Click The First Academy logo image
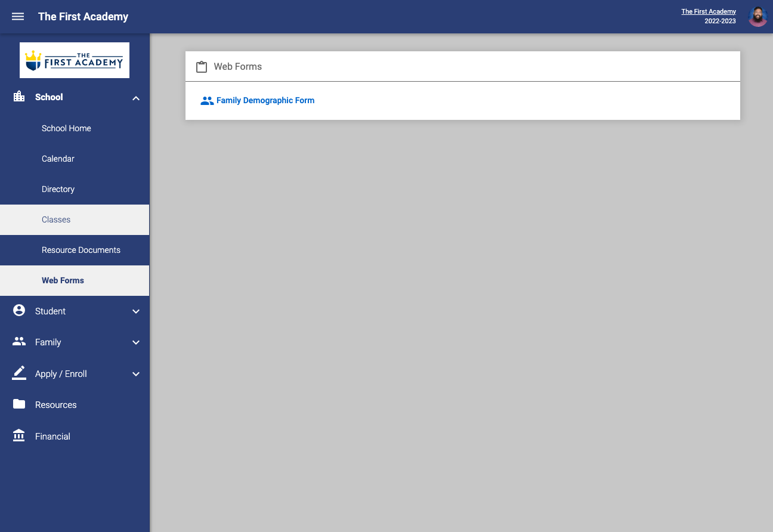The image size is (773, 532). (x=75, y=60)
